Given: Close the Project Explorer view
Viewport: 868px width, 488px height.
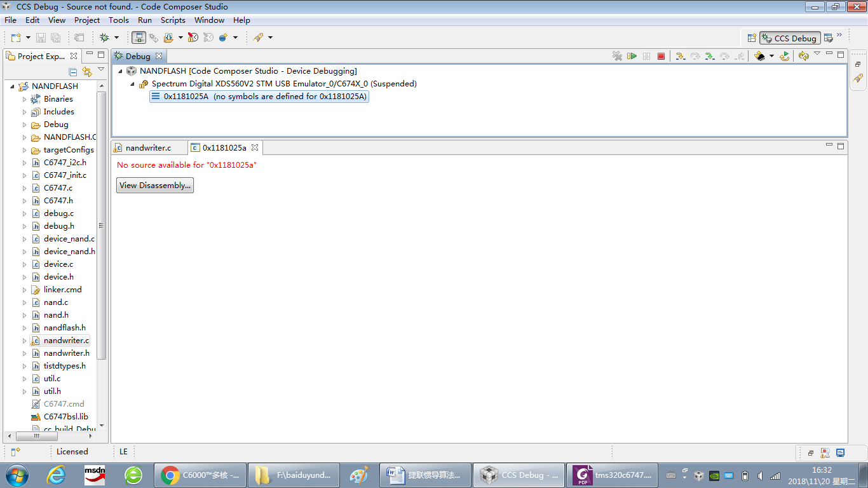Looking at the screenshot, I should point(74,56).
